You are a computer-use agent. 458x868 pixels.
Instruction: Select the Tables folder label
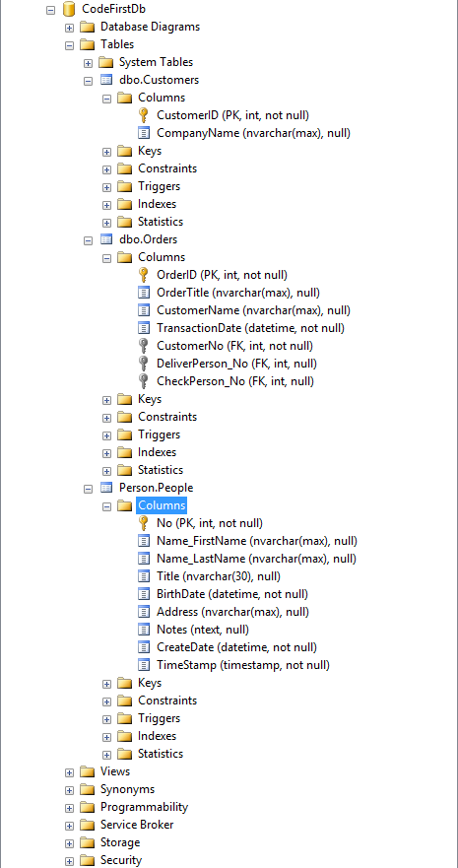pos(117,44)
